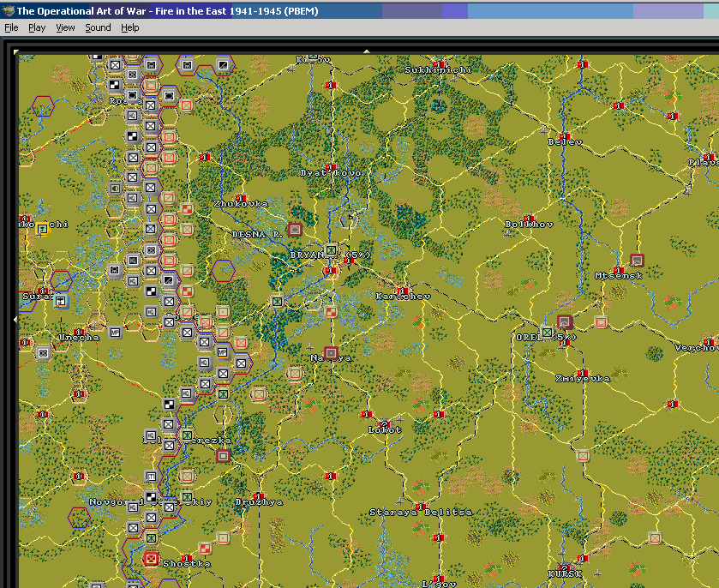Select the gray unit counter southwest of Unecha
This screenshot has height=588, width=719.
(x=43, y=353)
